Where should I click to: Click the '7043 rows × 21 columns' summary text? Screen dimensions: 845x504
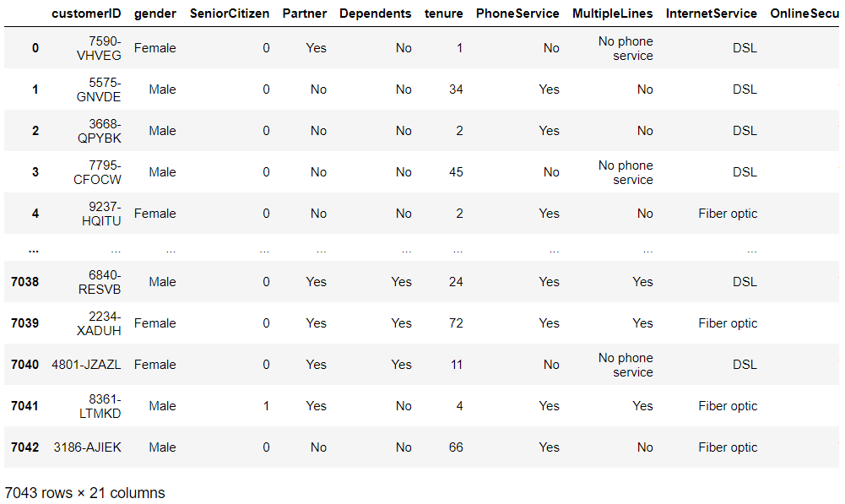pyautogui.click(x=85, y=493)
